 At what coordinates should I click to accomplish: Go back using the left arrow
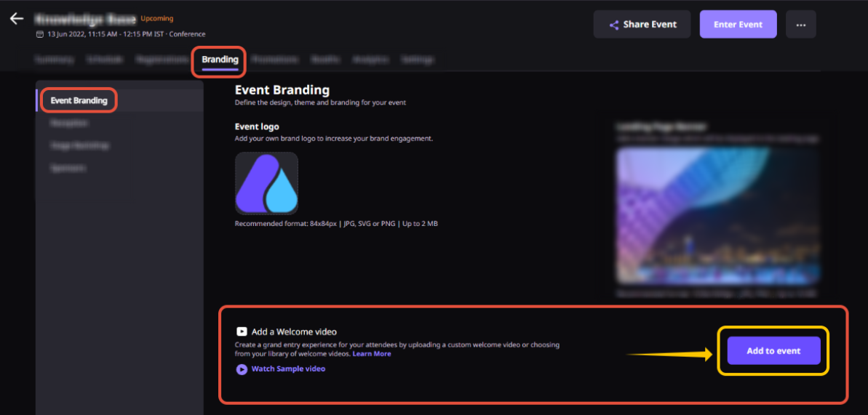17,18
